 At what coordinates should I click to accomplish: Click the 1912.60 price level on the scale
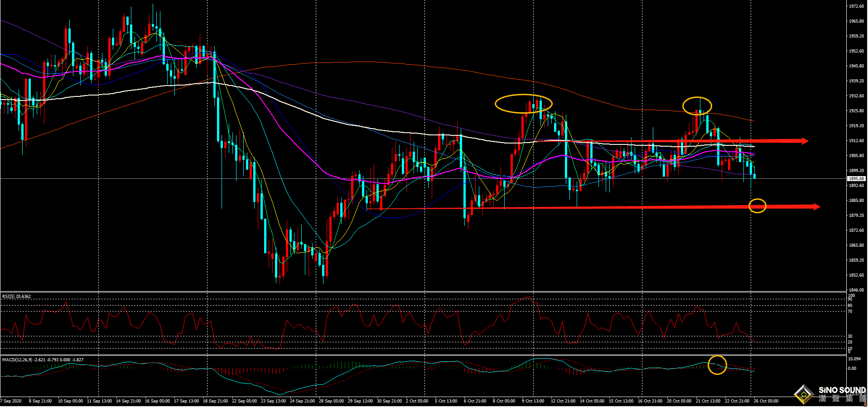[x=856, y=141]
